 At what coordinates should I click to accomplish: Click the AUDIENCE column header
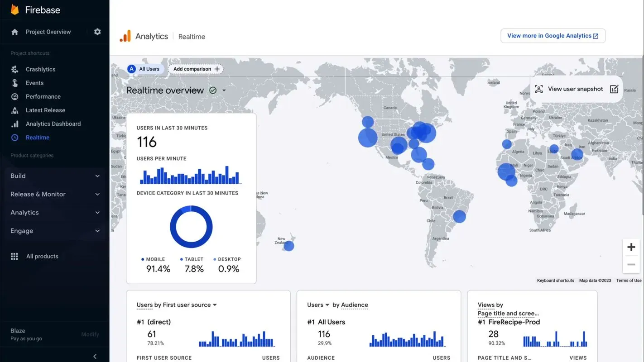(321, 358)
